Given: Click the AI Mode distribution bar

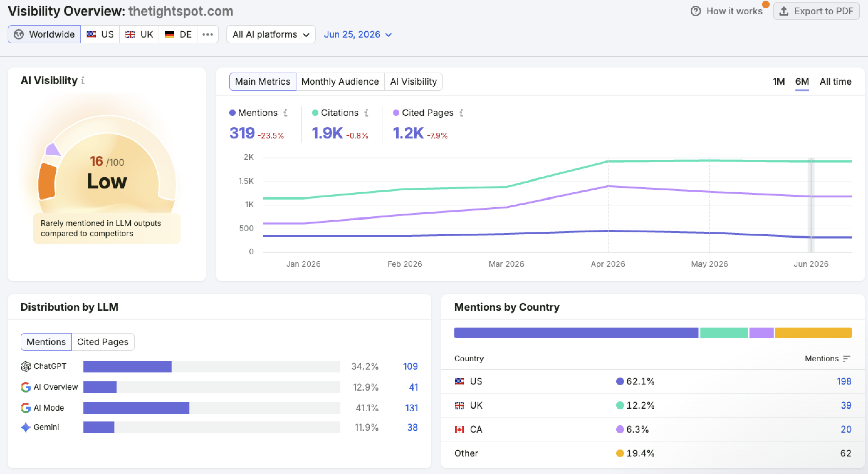Looking at the screenshot, I should pyautogui.click(x=212, y=408).
